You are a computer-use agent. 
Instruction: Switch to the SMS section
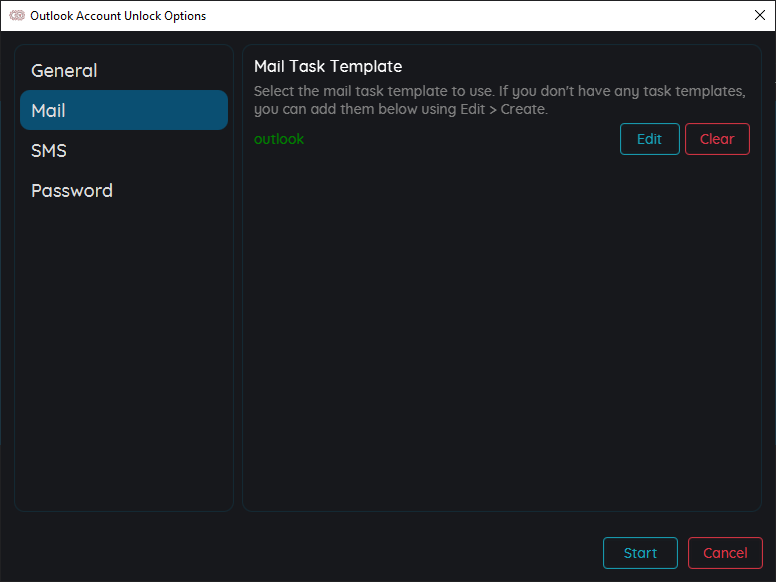pos(124,150)
